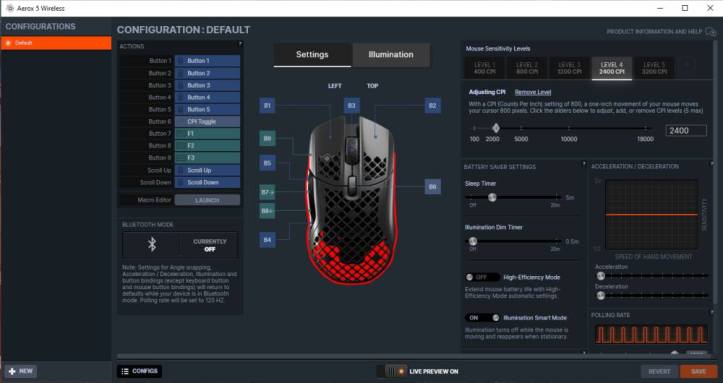Image resolution: width=723 pixels, height=383 pixels.
Task: Click the Illumination Dim Timer slider knob
Action: (473, 241)
